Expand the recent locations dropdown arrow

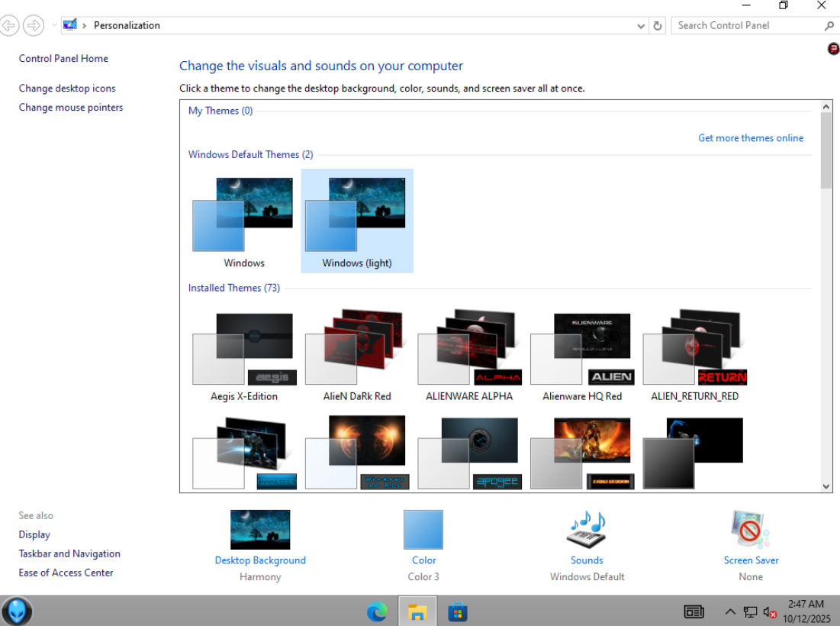click(x=54, y=25)
